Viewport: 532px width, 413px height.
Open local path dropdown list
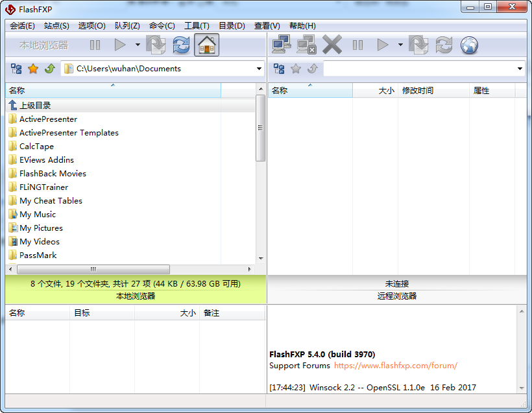(259, 69)
